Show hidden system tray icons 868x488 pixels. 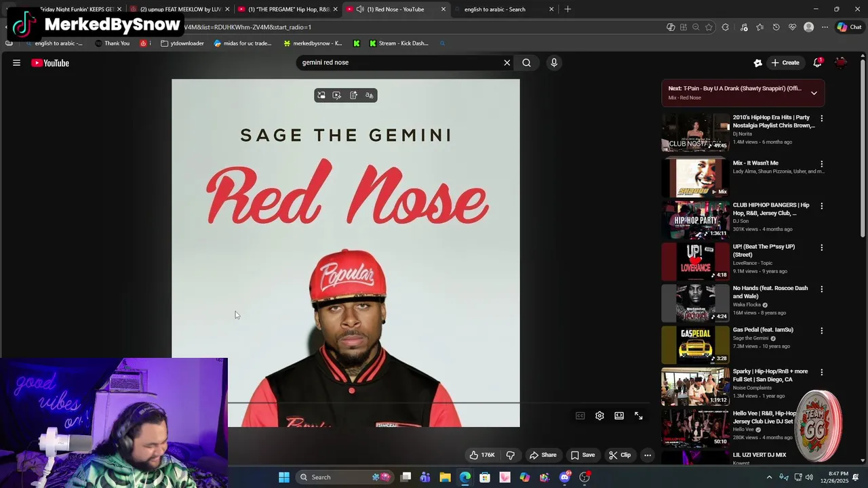coord(769,477)
